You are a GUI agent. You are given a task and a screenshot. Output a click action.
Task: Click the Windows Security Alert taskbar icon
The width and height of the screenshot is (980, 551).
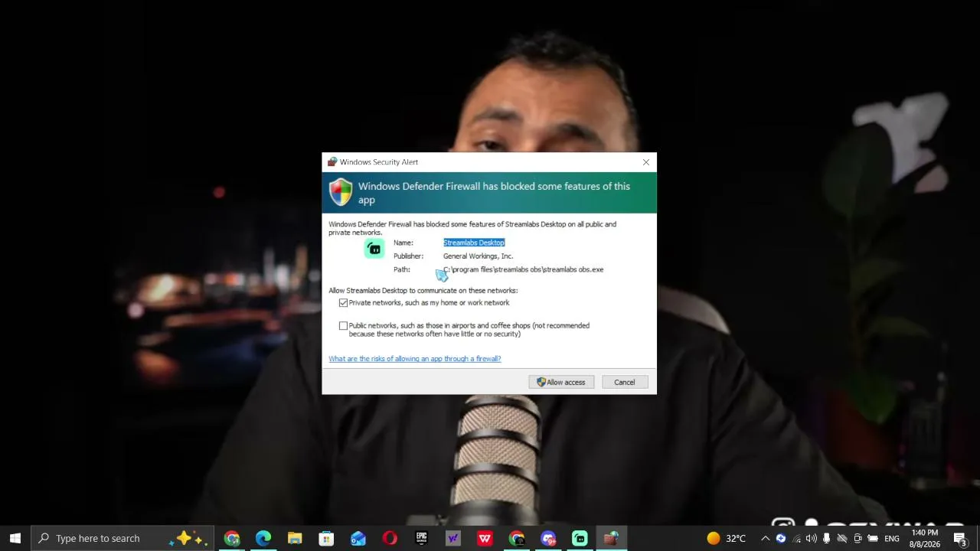point(611,538)
